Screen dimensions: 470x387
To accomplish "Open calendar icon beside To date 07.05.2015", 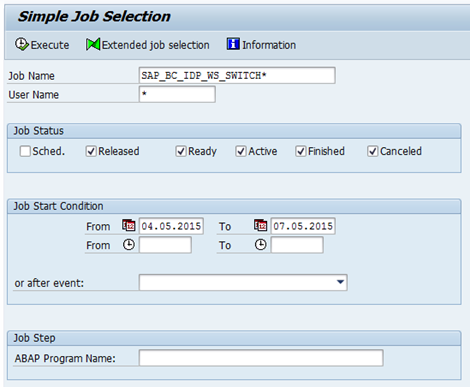I will [x=260, y=226].
